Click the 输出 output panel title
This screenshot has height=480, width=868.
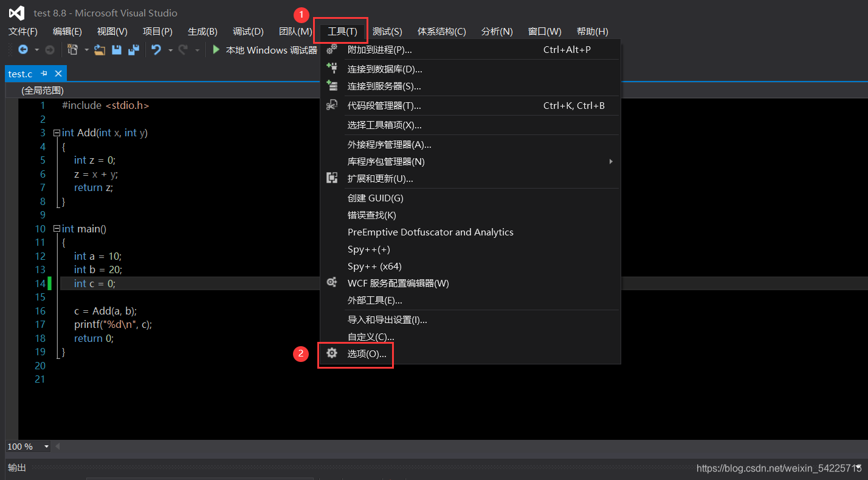click(x=17, y=468)
